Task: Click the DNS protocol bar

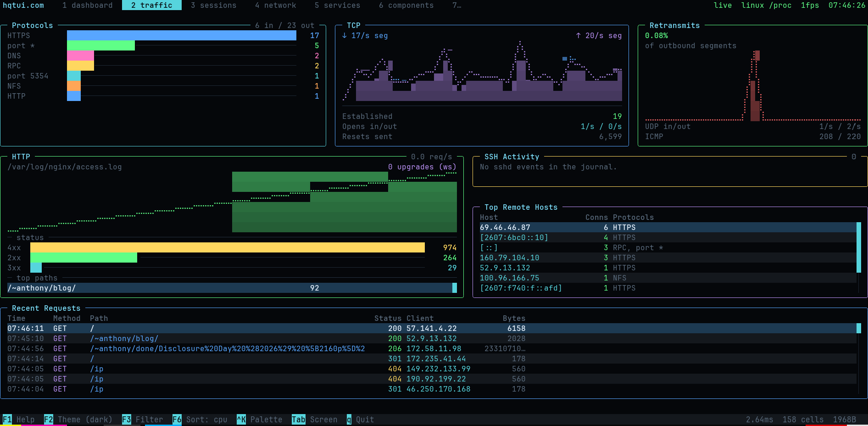Action: pos(80,56)
